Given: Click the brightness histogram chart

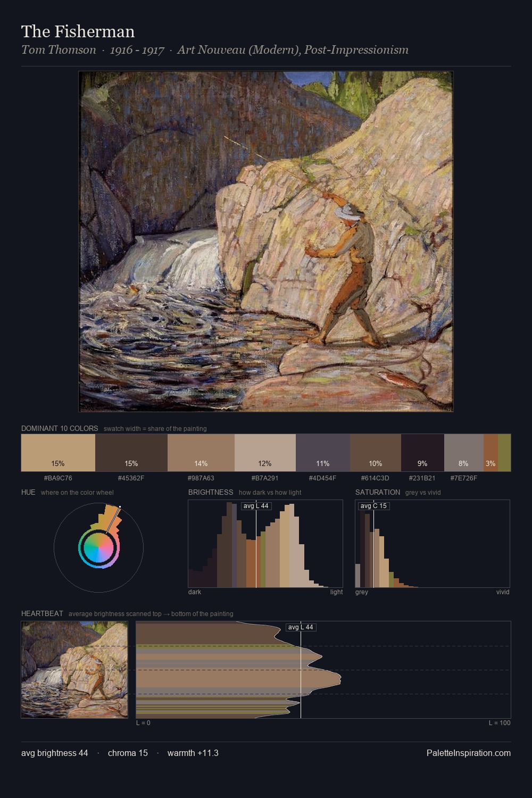Looking at the screenshot, I should click(265, 544).
